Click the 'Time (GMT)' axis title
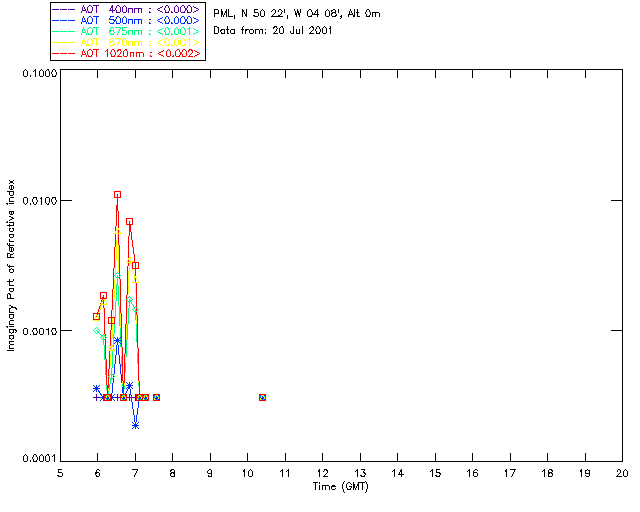The width and height of the screenshot is (640, 512). tap(341, 487)
